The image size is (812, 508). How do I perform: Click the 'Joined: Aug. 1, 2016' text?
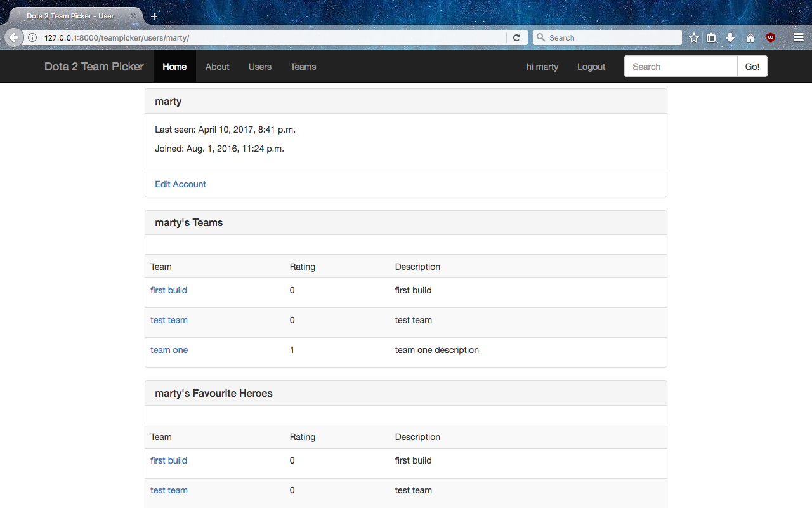point(219,149)
